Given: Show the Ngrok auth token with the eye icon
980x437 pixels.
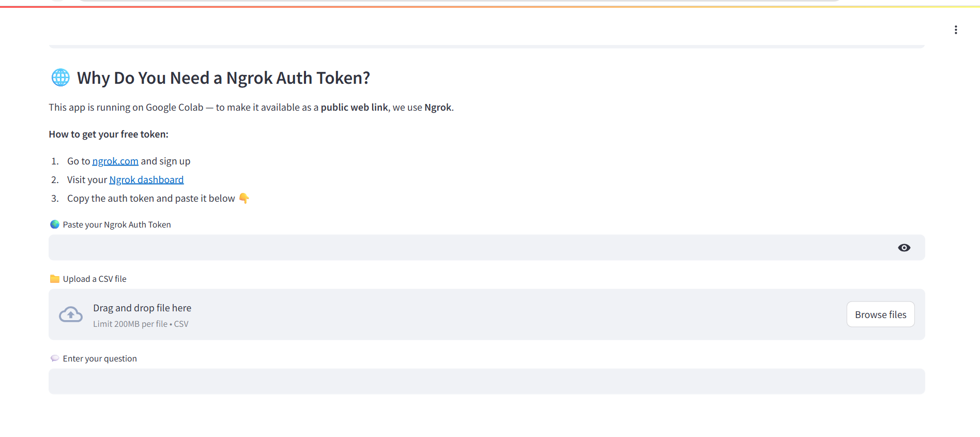Looking at the screenshot, I should (904, 248).
